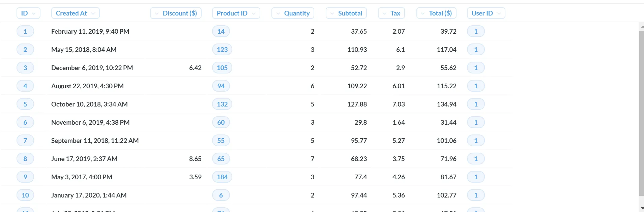
Task: Open order ID 8 badge
Action: click(25, 159)
